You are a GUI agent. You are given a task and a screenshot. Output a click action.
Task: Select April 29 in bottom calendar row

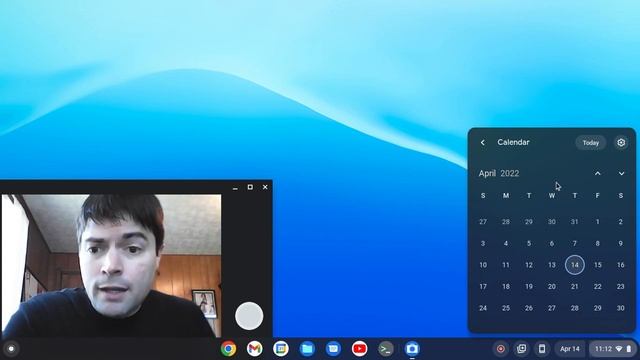point(598,308)
